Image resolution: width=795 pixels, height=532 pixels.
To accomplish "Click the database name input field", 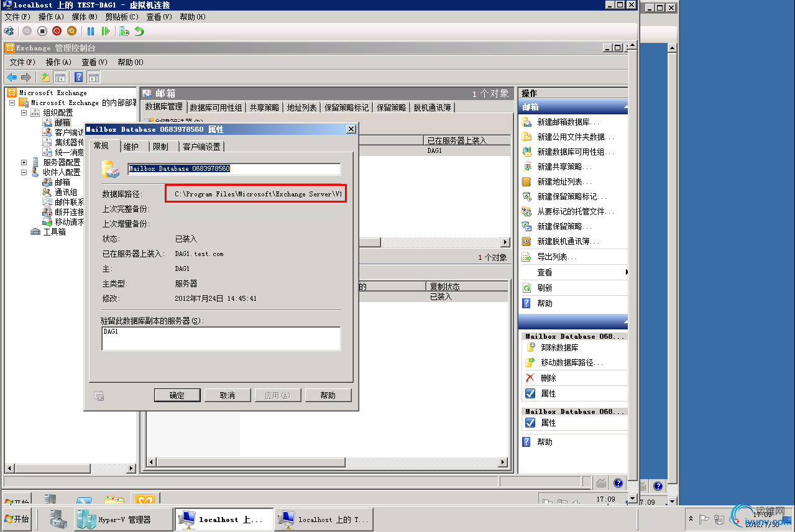I will [234, 169].
